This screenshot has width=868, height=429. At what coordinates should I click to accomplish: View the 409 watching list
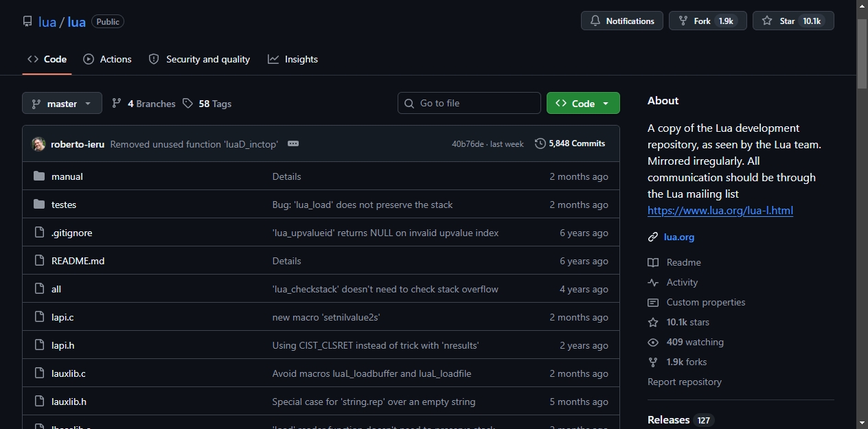685,342
